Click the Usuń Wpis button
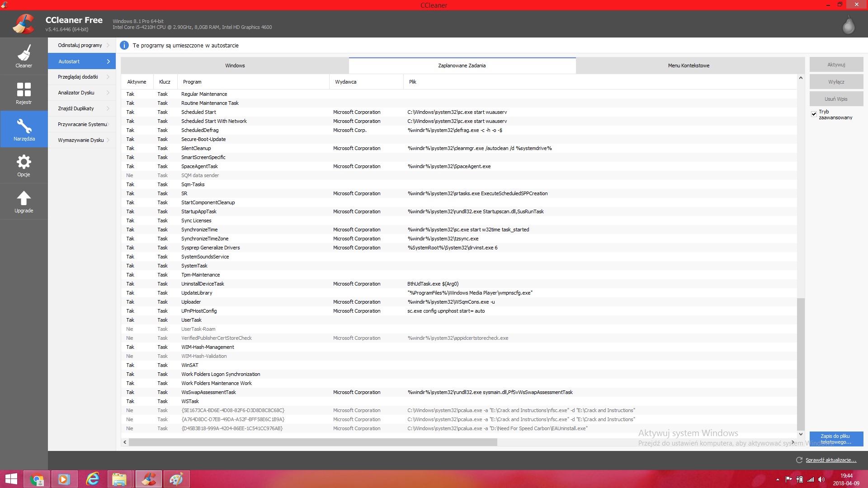Image resolution: width=868 pixels, height=488 pixels. tap(836, 99)
